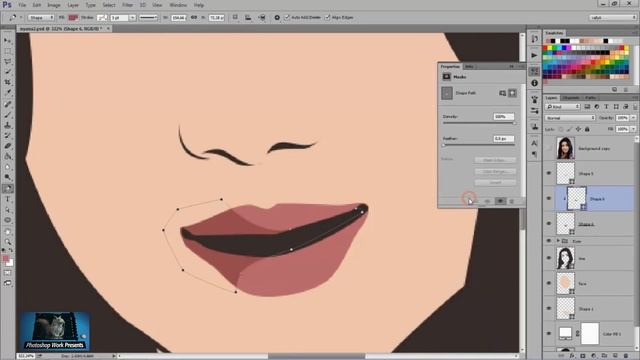Toggle Align Edges checkbox
Viewport: 640px width, 360px height.
click(327, 18)
